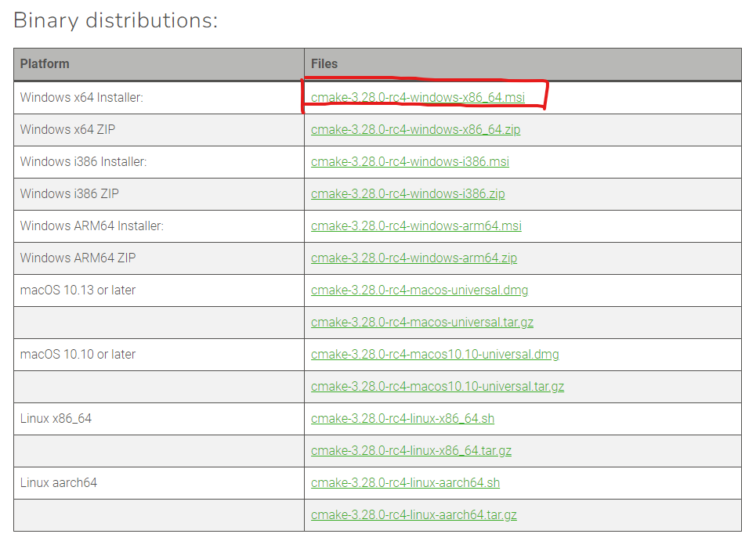Download the Windows ARM64 MSI installer

(416, 225)
